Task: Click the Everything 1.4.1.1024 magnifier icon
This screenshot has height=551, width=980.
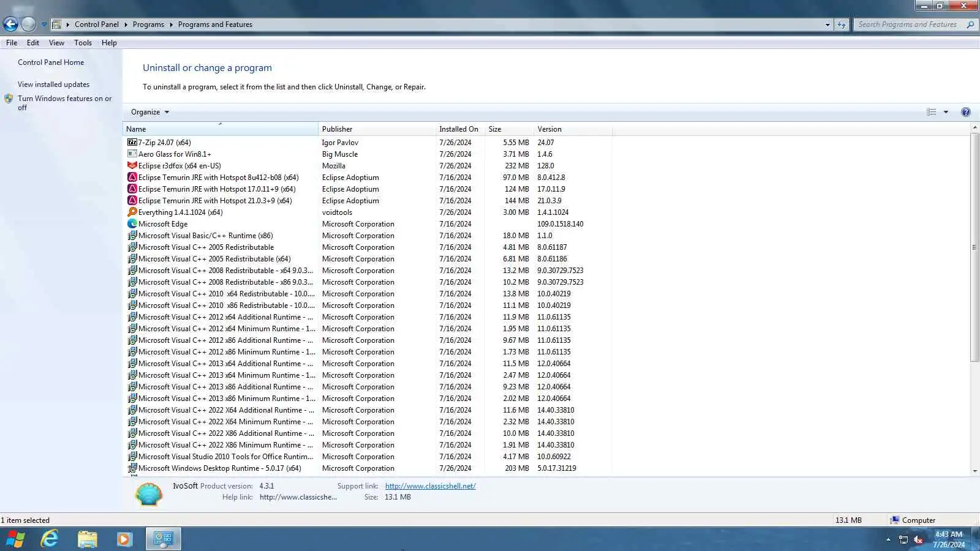Action: pos(132,212)
